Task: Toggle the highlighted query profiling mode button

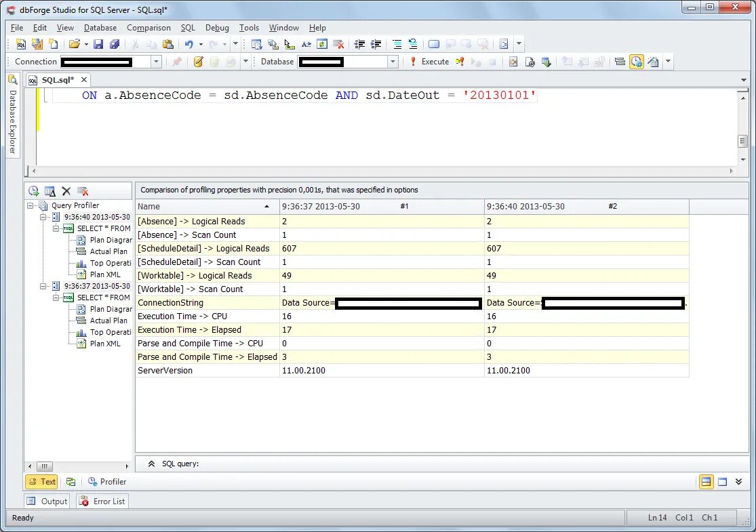Action: coord(636,61)
